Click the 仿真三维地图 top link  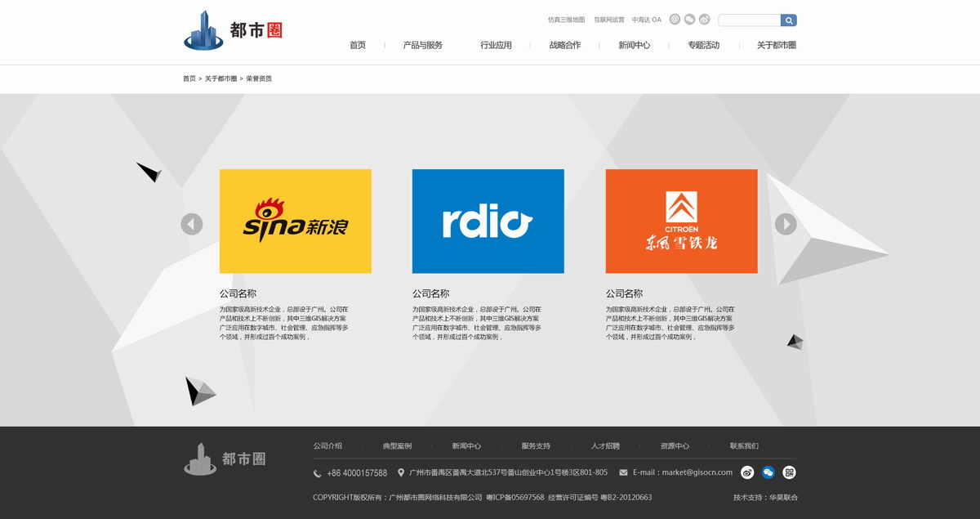[x=566, y=20]
